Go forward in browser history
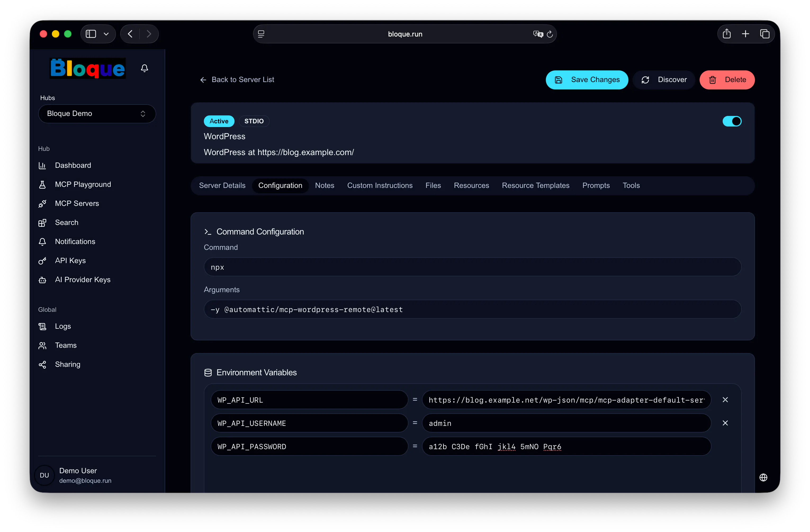 pyautogui.click(x=149, y=34)
